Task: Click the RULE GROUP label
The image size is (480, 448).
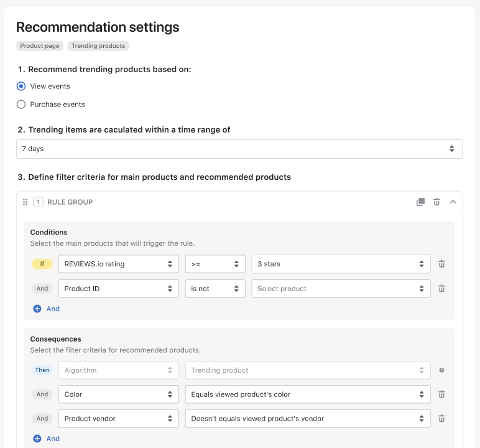Action: [70, 202]
